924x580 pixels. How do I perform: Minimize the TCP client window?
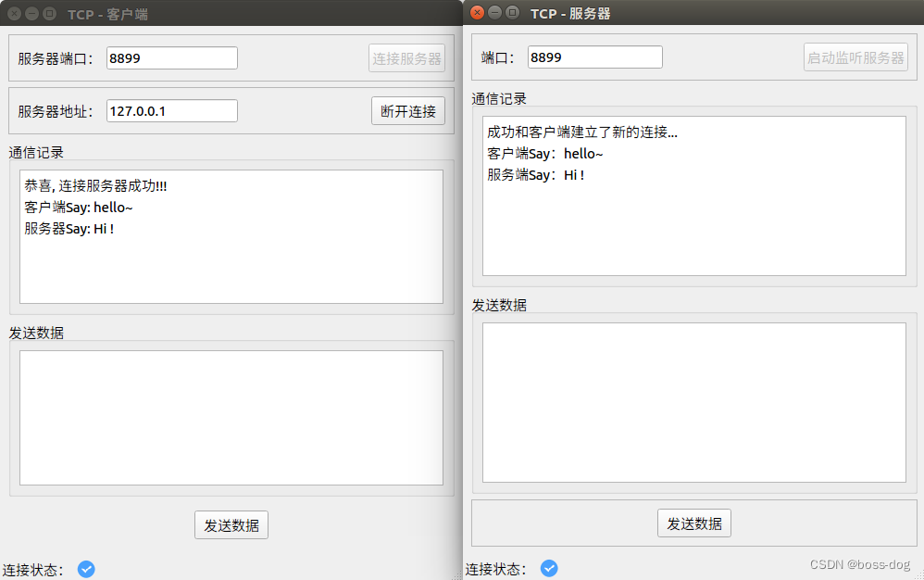tap(31, 14)
